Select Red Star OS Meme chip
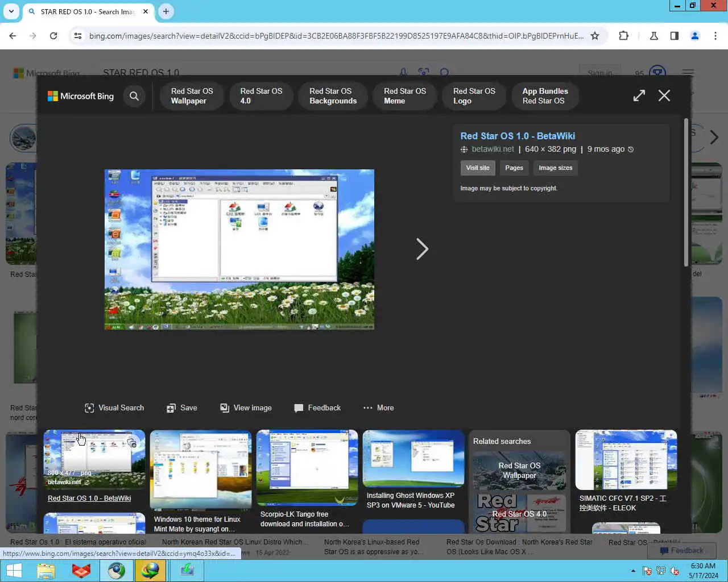728x582 pixels. (405, 96)
